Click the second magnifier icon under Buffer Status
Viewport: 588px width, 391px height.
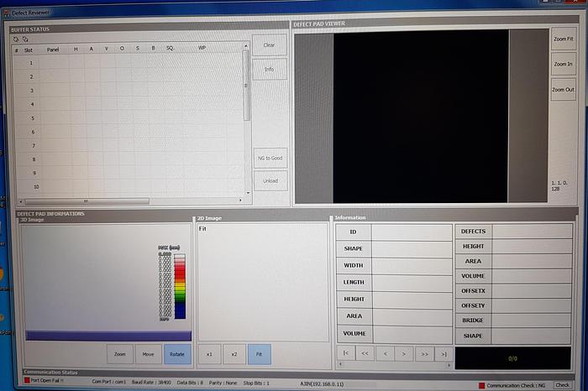click(24, 39)
